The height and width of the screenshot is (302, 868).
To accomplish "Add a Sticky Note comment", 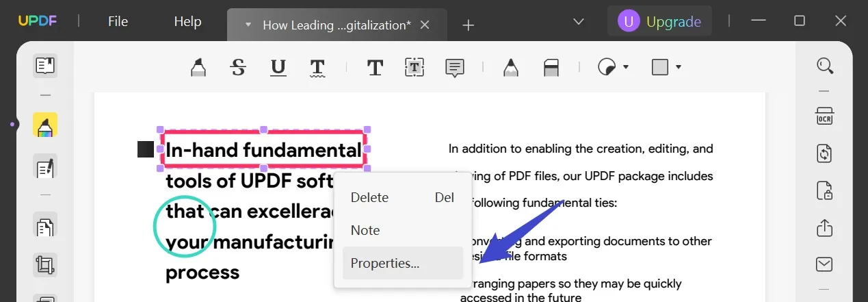I will point(455,67).
